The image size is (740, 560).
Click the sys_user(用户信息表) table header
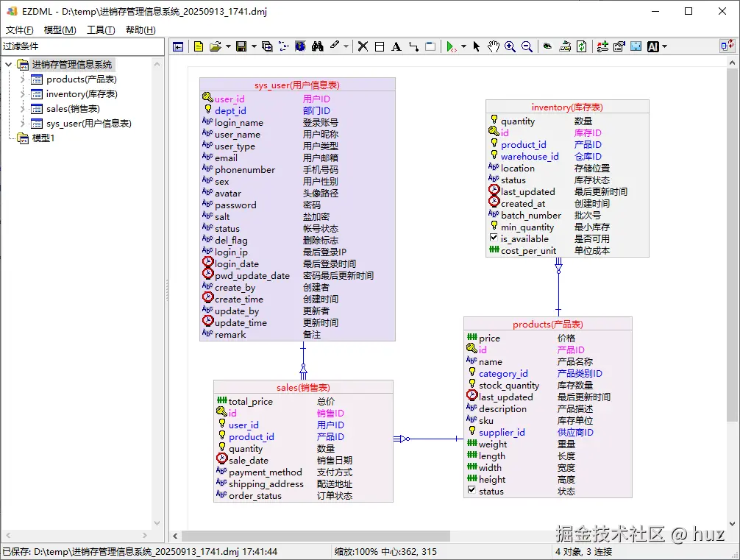tap(297, 85)
